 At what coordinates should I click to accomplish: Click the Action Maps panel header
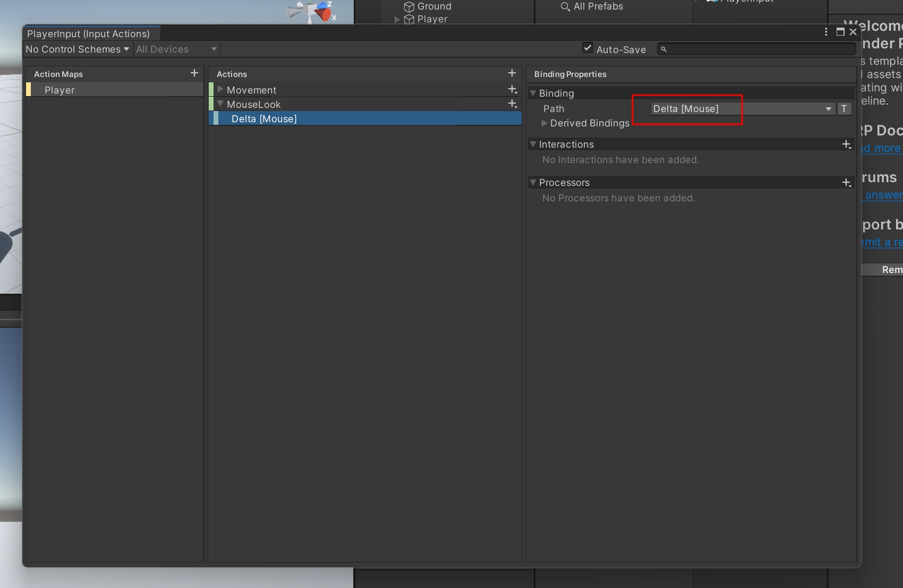(115, 74)
